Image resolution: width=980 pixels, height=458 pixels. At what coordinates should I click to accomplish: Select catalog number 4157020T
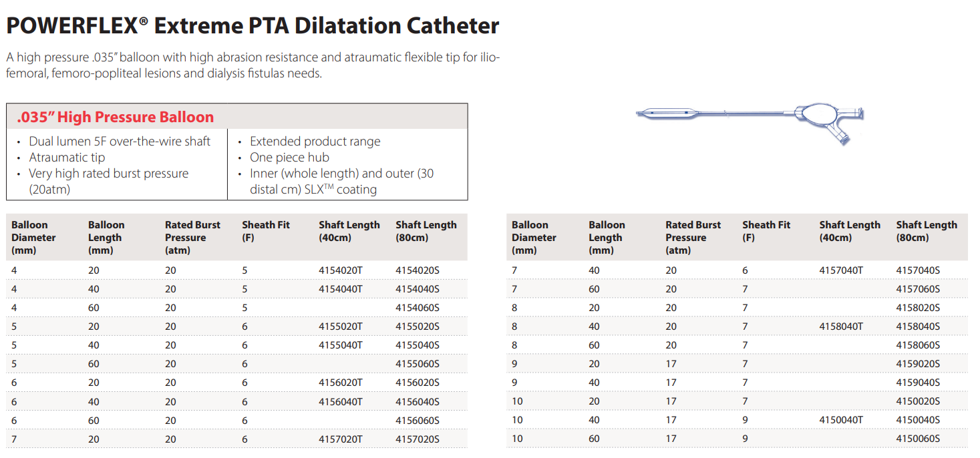click(x=340, y=439)
